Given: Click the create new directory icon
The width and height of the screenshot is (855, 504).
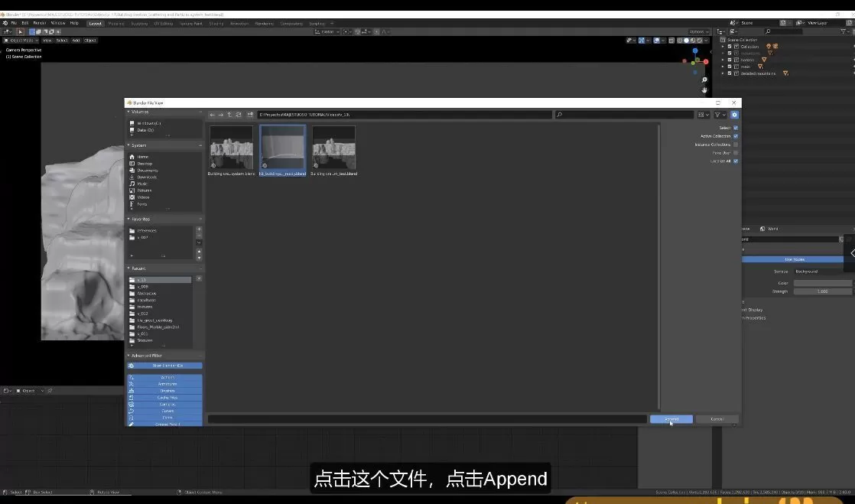Looking at the screenshot, I should pos(251,114).
